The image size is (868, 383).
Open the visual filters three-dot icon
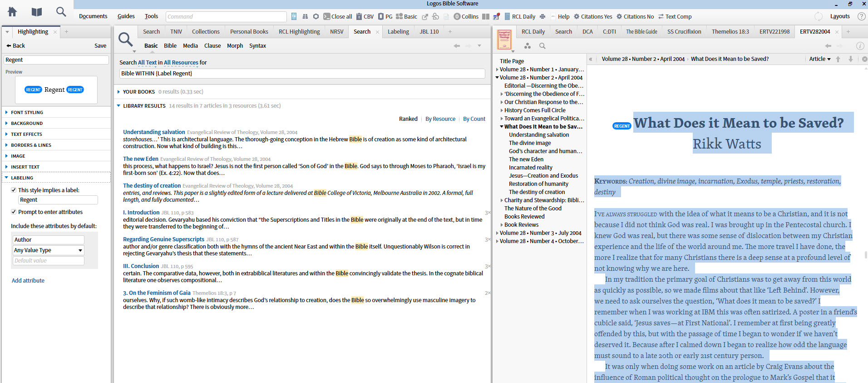(x=527, y=46)
